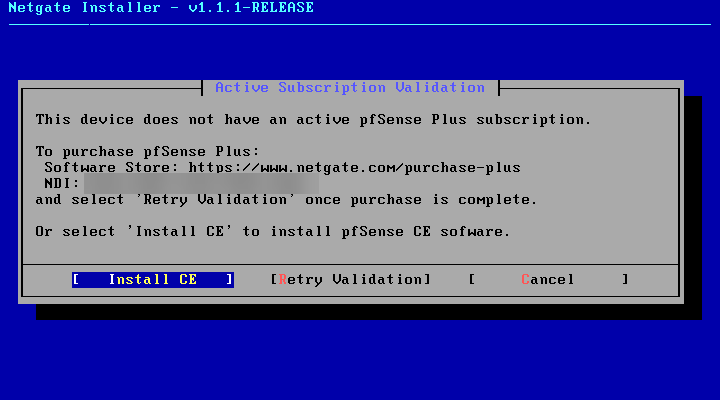
Task: Choose the Retry Validation button
Action: (x=351, y=280)
